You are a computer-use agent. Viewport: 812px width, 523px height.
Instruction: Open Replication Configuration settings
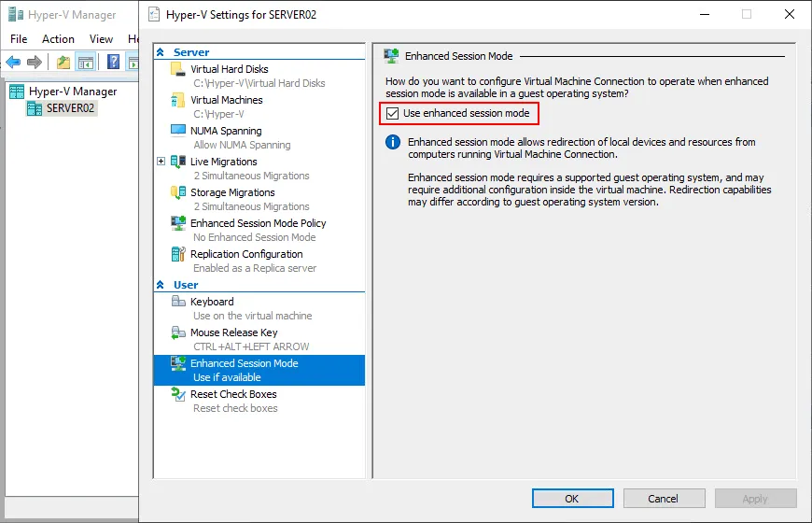click(246, 254)
